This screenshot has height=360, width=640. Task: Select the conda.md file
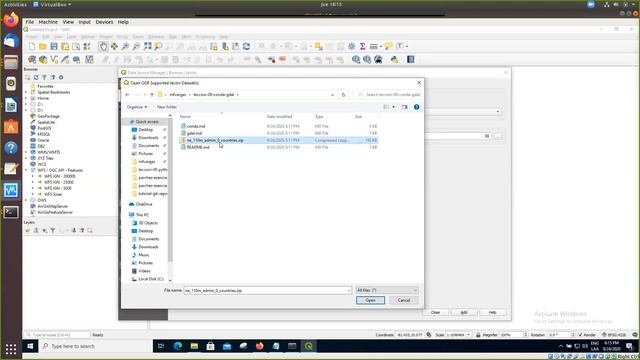[x=196, y=126]
